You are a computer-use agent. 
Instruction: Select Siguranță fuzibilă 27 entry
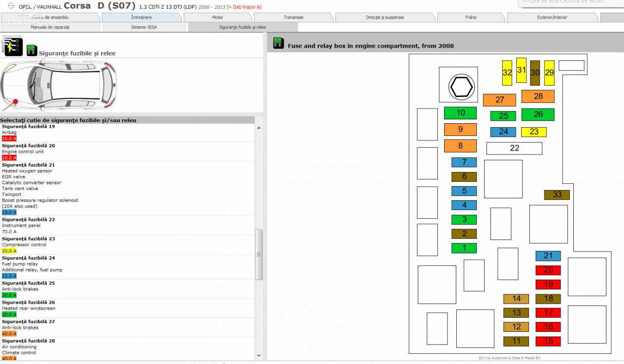coord(127,327)
